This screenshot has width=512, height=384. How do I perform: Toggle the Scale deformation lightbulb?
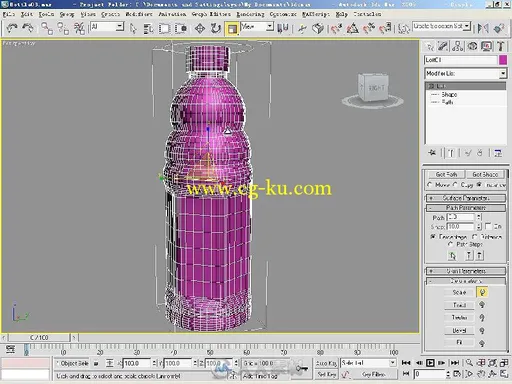pyautogui.click(x=482, y=292)
